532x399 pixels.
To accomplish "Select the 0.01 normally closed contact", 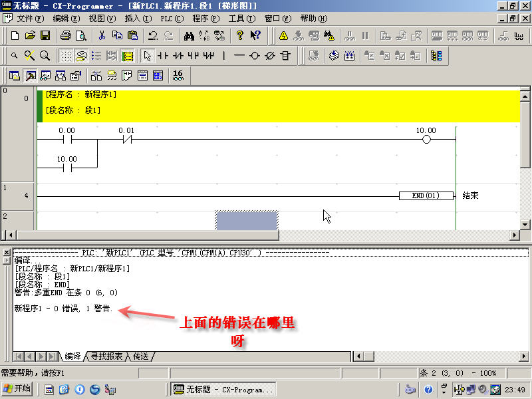I will click(x=127, y=139).
